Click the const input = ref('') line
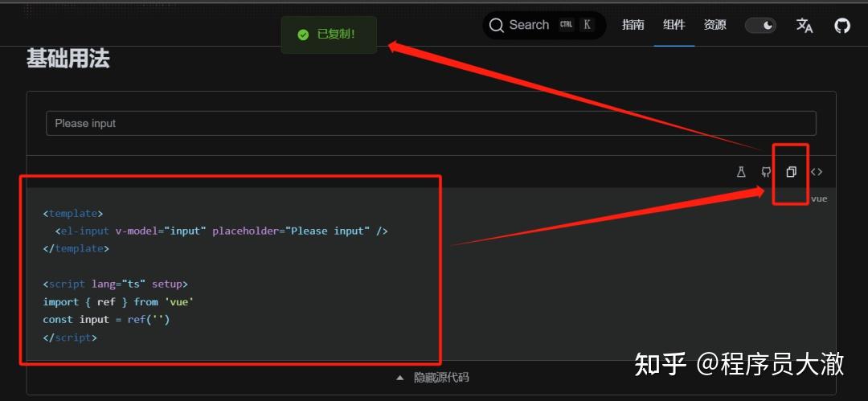Viewport: 868px width, 401px height. 106,320
